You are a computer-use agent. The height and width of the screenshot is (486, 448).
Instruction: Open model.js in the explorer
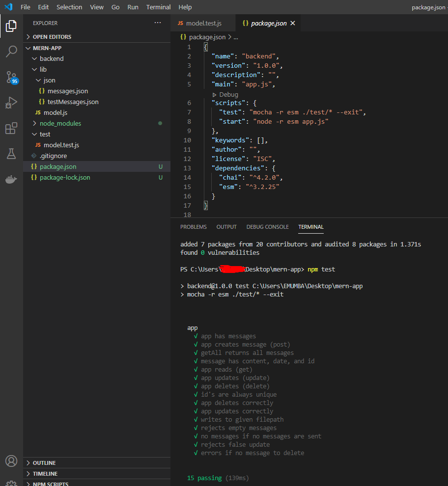(56, 112)
